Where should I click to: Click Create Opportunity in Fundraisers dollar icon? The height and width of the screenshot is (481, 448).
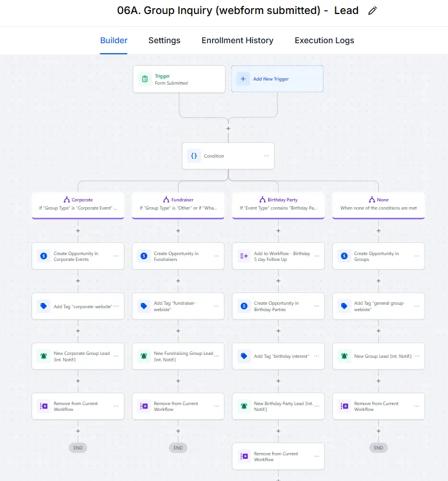coord(144,256)
